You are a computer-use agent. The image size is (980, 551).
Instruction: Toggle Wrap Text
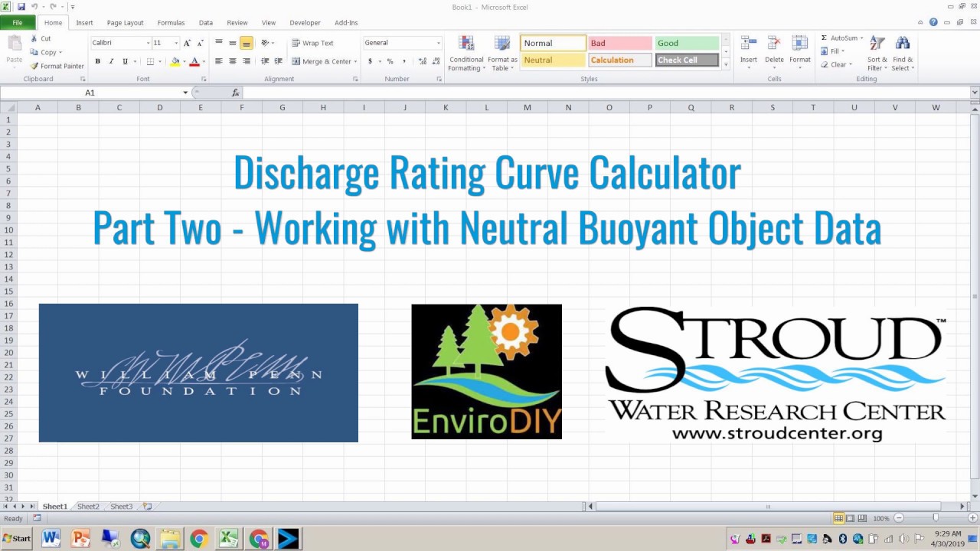[312, 44]
